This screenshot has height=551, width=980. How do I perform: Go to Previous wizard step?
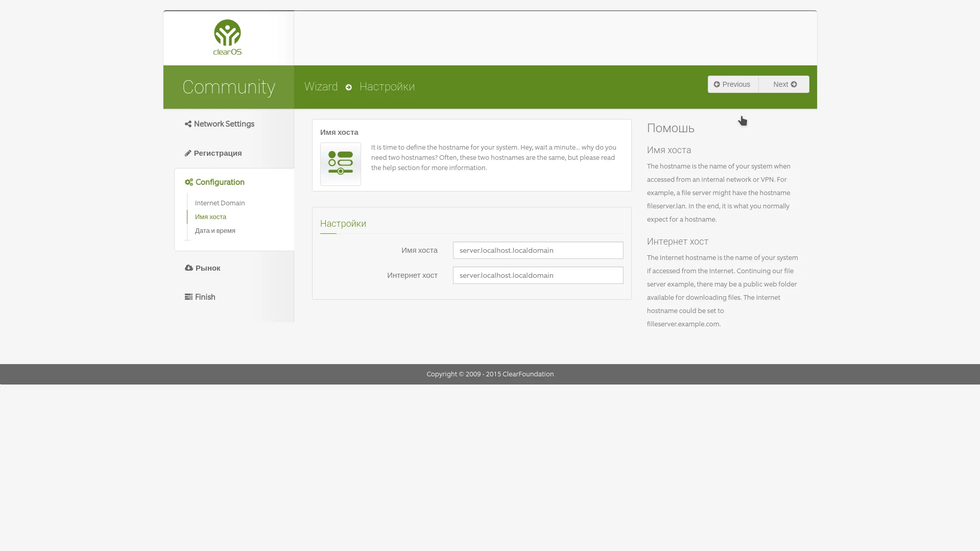click(733, 84)
